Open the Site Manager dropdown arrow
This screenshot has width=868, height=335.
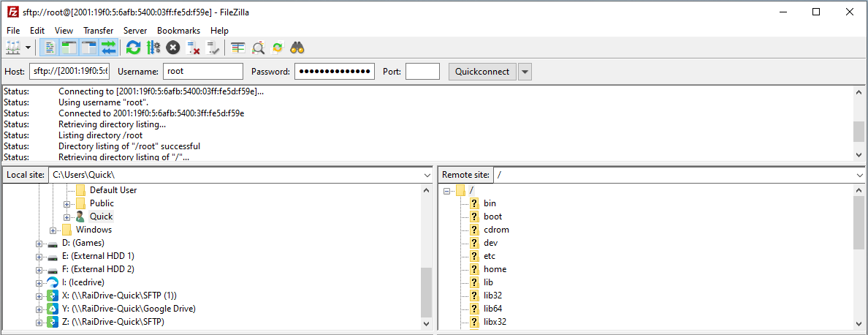(x=28, y=48)
